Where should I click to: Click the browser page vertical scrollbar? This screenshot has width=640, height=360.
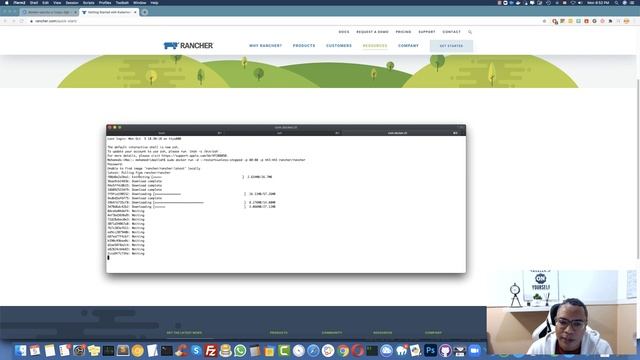tap(638, 168)
